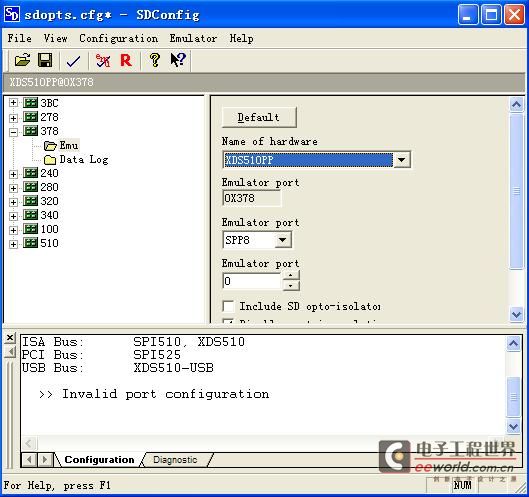Open the Help menu
The image size is (529, 497).
click(242, 38)
